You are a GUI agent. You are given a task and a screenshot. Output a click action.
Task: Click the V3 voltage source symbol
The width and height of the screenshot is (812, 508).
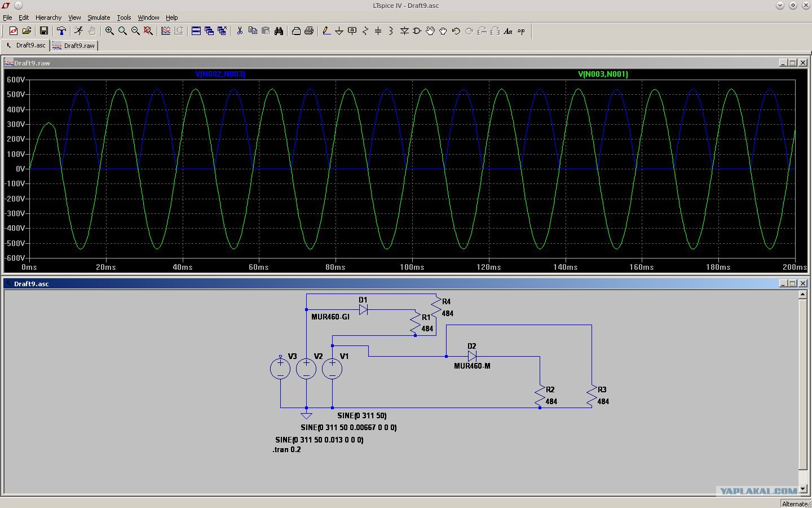[x=280, y=369]
